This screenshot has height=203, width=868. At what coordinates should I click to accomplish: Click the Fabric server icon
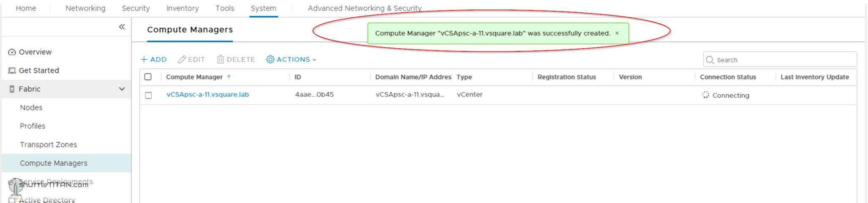coord(12,89)
